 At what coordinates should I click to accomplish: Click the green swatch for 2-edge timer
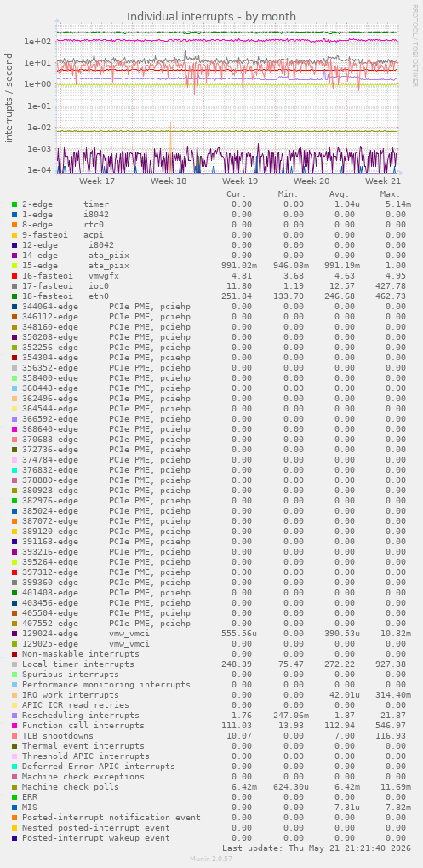coord(14,204)
